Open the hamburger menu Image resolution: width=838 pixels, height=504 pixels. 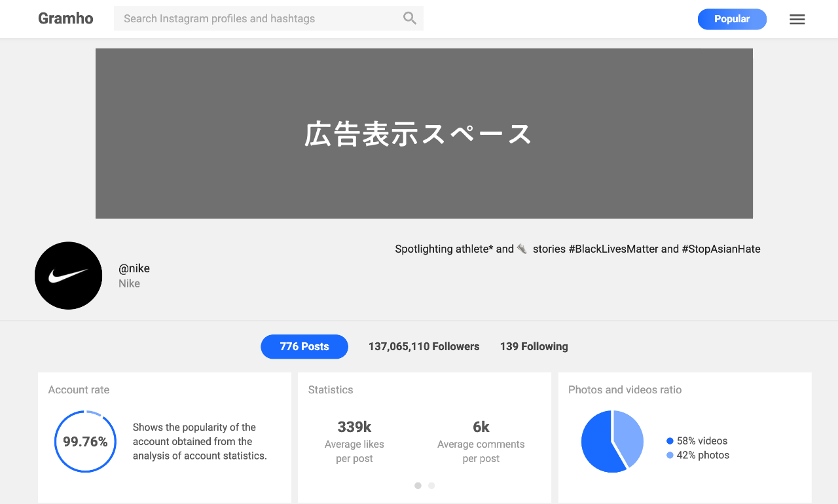coord(797,19)
